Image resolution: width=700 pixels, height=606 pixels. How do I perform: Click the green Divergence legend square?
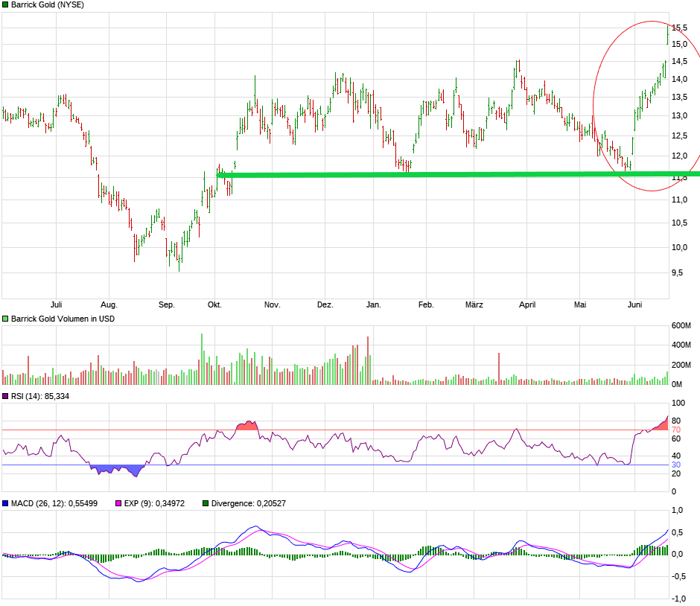tap(206, 504)
